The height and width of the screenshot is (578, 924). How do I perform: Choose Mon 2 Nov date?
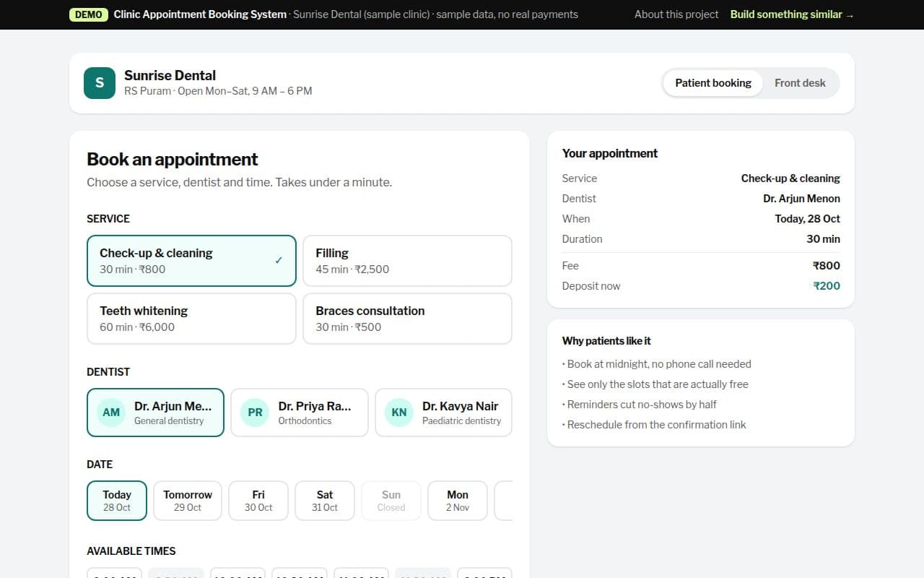click(458, 501)
